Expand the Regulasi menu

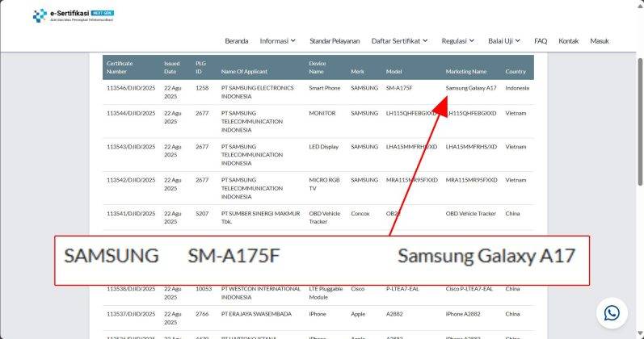[x=459, y=41]
